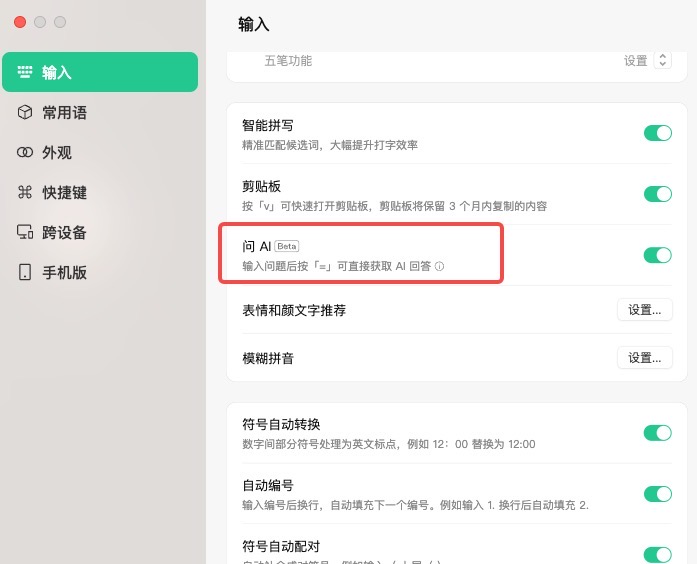Screen dimensions: 697x564
Task: Disable the 剪贴板 switch
Action: (x=657, y=194)
